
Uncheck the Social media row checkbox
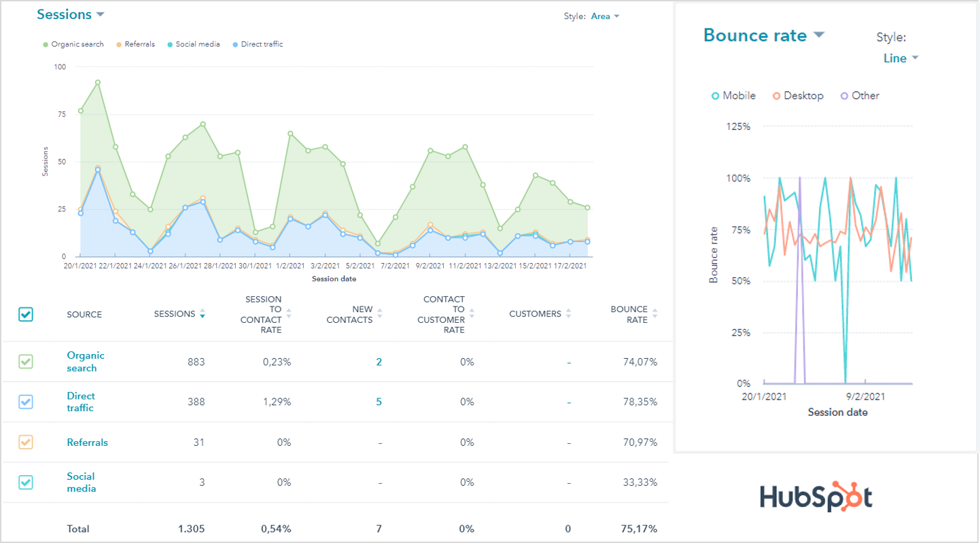(x=26, y=482)
